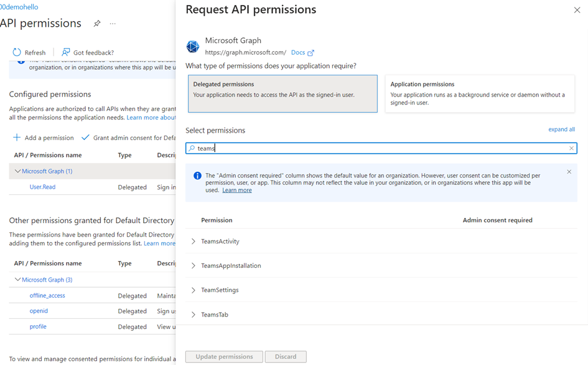
Task: Open the openid permission
Action: click(39, 311)
